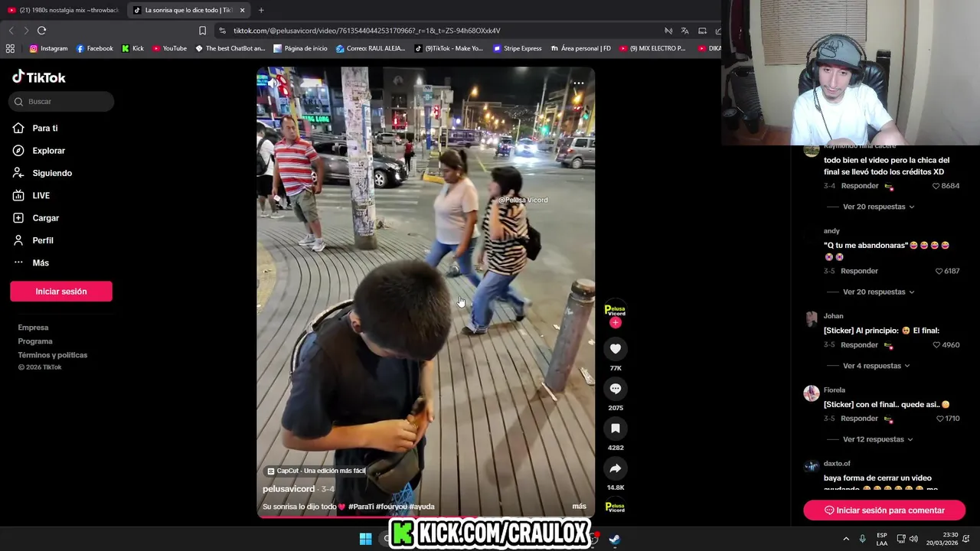Open comments via the speech bubble icon
Image resolution: width=980 pixels, height=551 pixels.
[x=615, y=389]
